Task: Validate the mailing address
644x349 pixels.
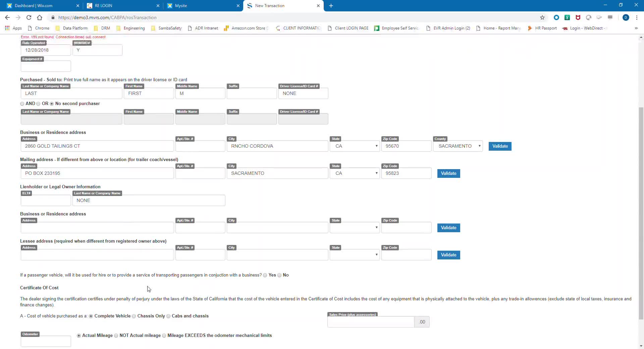Action: (448, 173)
